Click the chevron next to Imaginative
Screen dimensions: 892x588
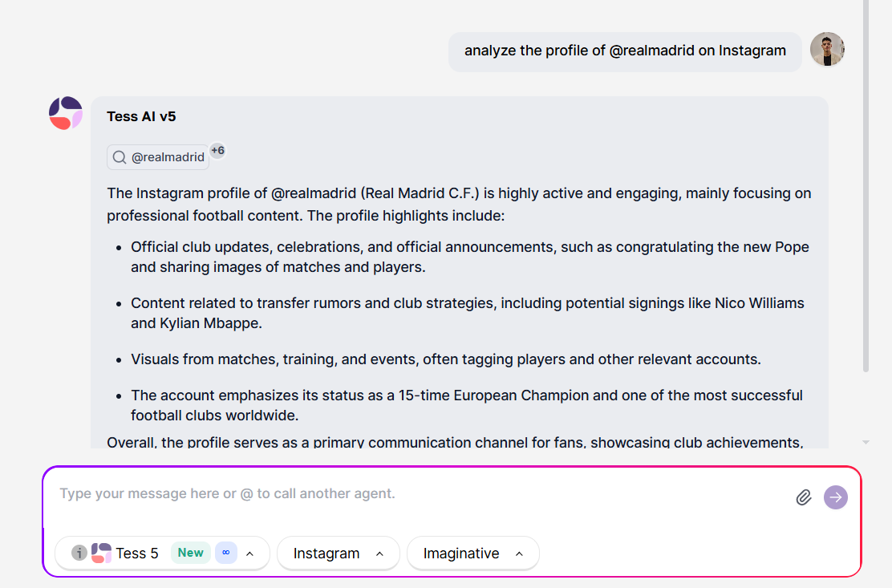coord(519,554)
